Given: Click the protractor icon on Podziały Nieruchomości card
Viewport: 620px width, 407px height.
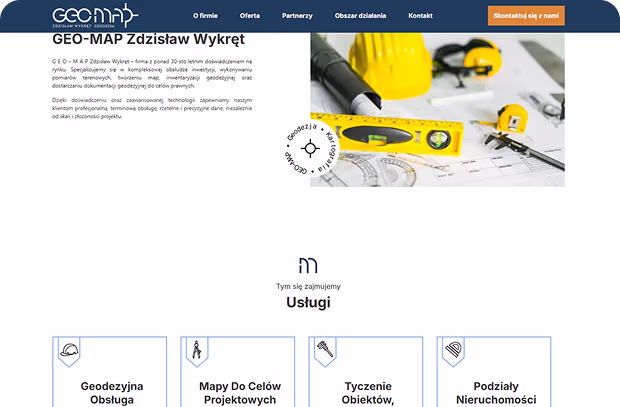Looking at the screenshot, I should pos(453,350).
